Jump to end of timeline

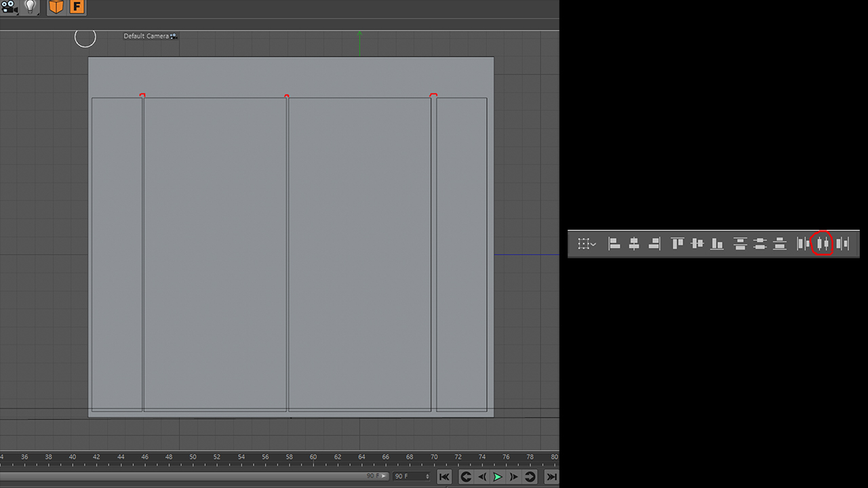pos(552,477)
